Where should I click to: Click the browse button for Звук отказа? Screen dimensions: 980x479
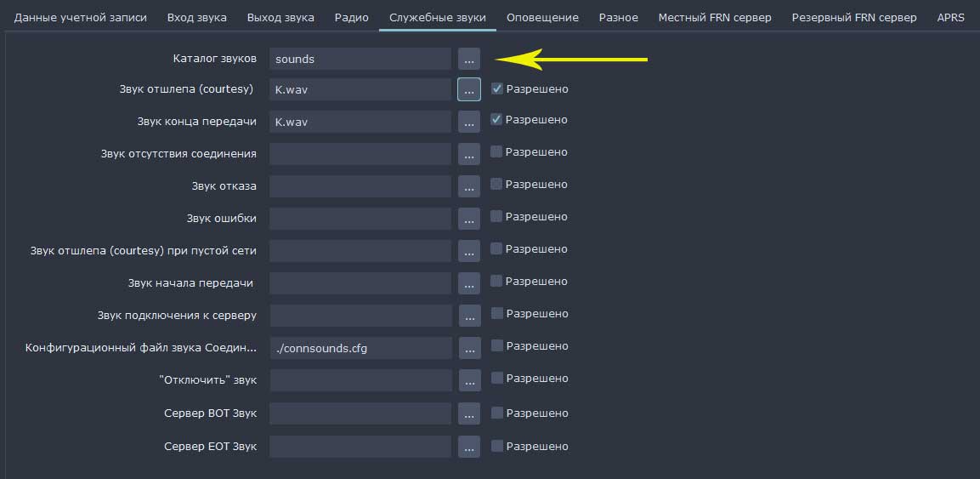pyautogui.click(x=468, y=185)
